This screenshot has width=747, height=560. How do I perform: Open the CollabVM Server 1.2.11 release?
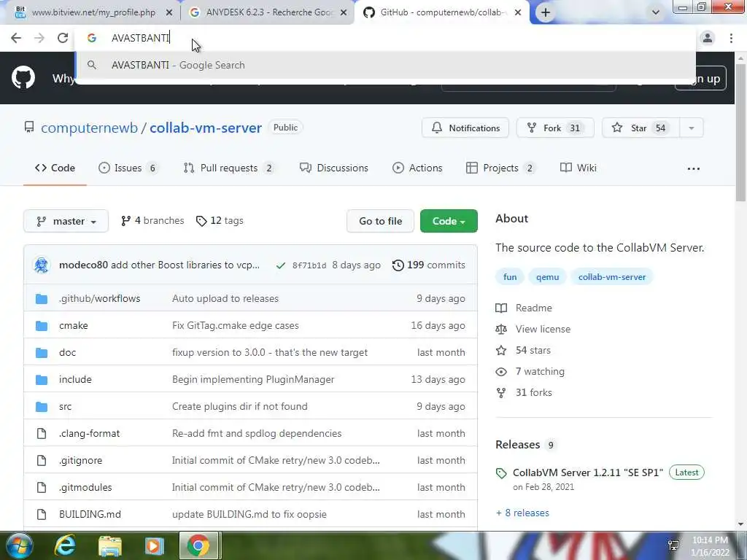[x=588, y=472]
